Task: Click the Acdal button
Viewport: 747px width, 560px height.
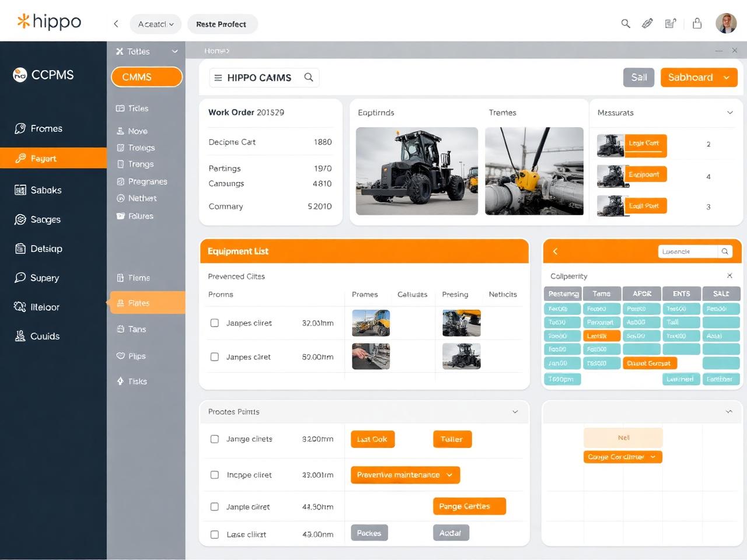Action: point(451,533)
